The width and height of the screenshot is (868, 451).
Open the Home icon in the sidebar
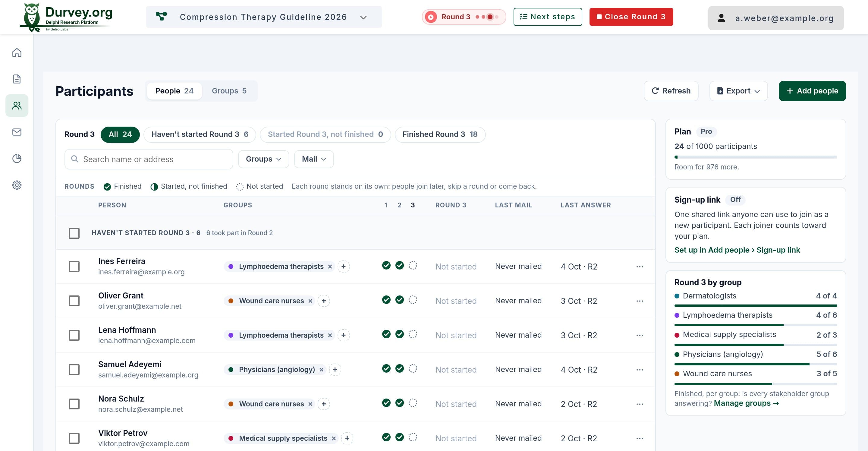17,52
